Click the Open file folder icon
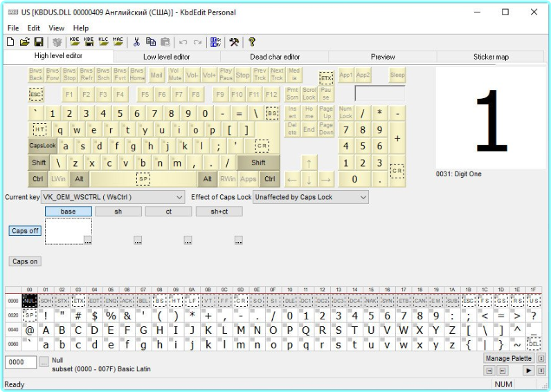 (x=24, y=42)
